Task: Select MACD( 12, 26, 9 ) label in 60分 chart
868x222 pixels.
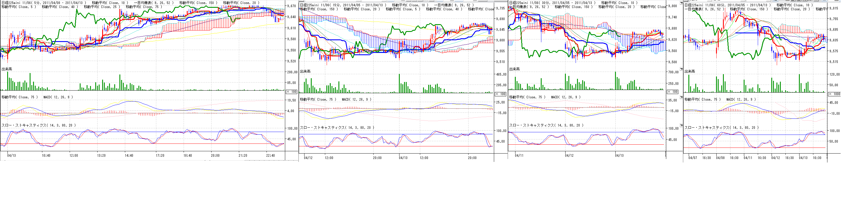Action: coord(741,99)
